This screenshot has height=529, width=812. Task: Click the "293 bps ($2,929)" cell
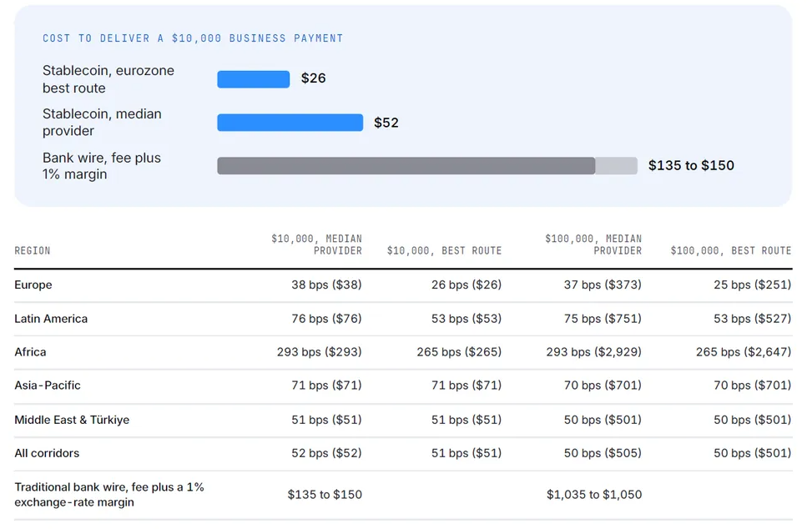(594, 352)
